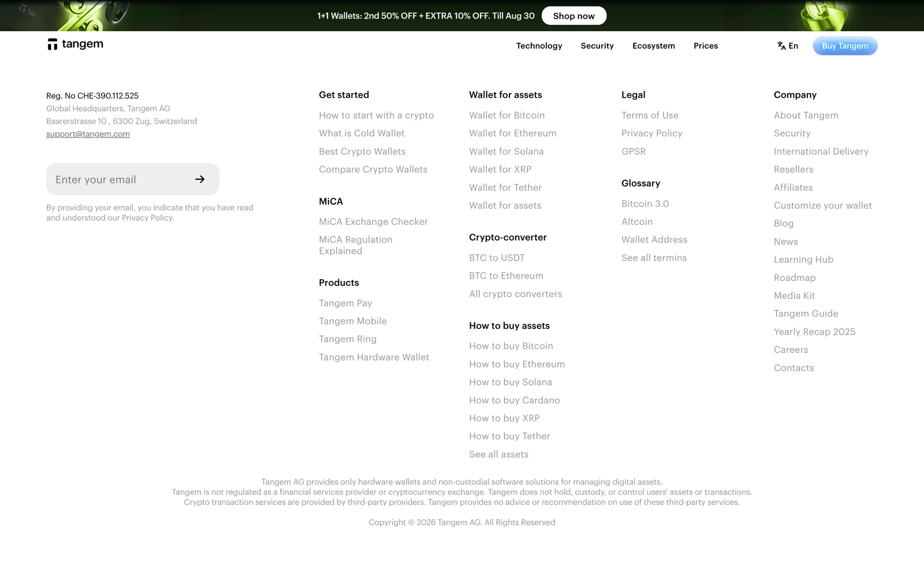Open the Security header menu item

[597, 46]
